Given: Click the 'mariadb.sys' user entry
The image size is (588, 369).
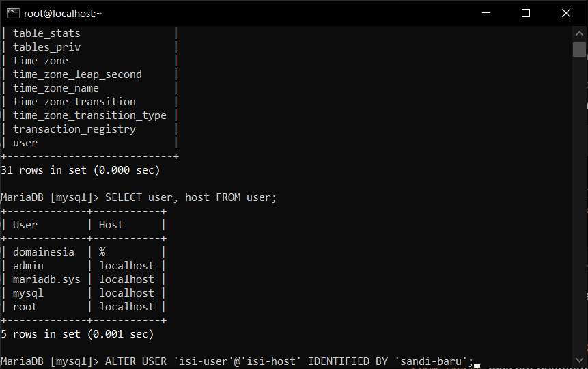Looking at the screenshot, I should click(x=46, y=279).
